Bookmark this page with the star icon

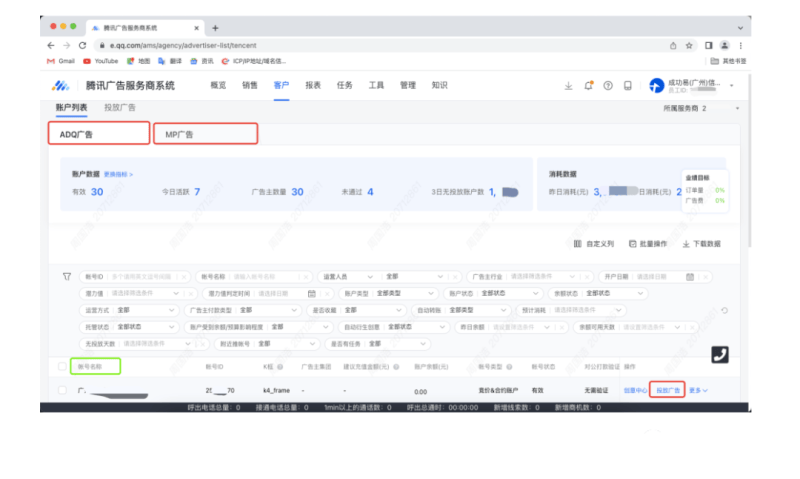[690, 45]
